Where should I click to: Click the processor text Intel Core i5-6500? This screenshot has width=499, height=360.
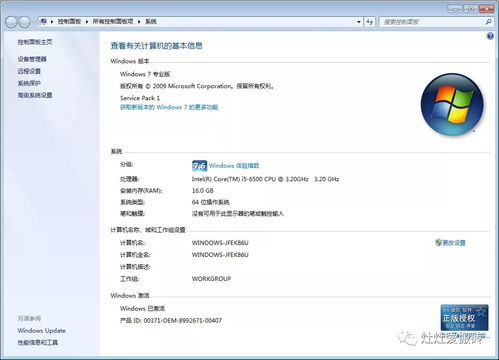click(x=265, y=179)
